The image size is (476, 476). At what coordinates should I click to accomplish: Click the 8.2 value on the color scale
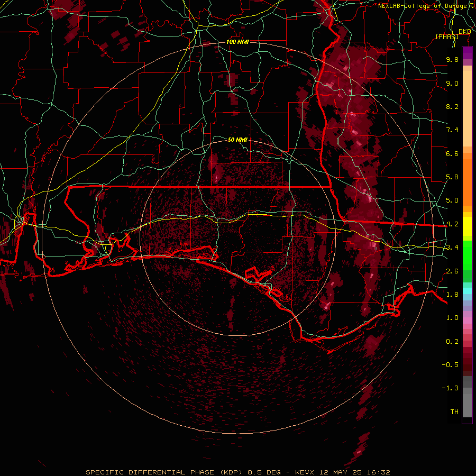point(452,106)
